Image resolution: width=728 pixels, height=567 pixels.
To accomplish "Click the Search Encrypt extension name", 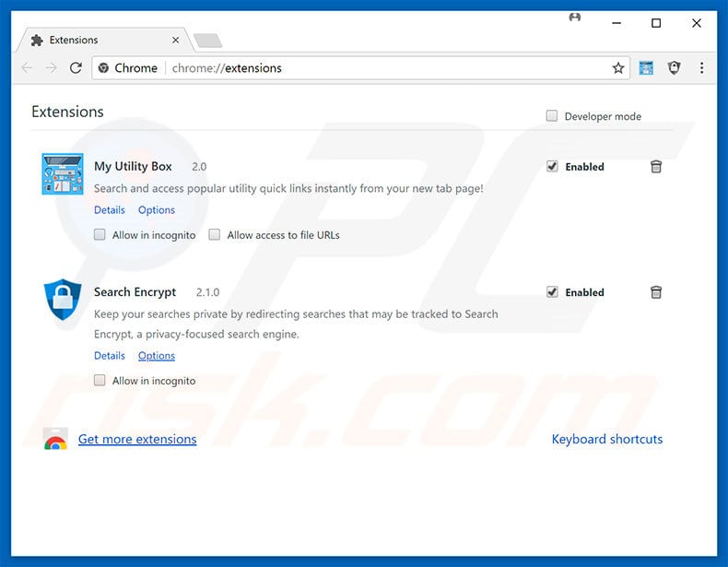I will 135,292.
